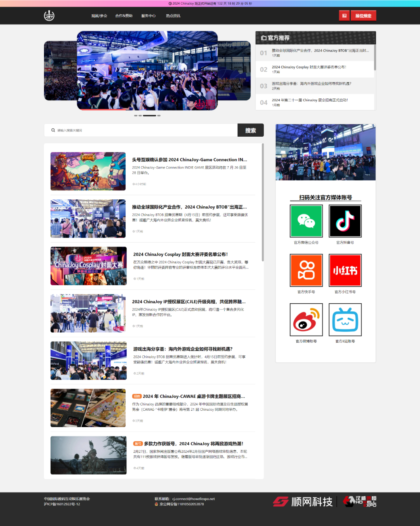The width and height of the screenshot is (420, 526).
Task: Open article 游戏出海分享荟：海内外游戏企业如何寻找新机遇
Action: tap(183, 349)
